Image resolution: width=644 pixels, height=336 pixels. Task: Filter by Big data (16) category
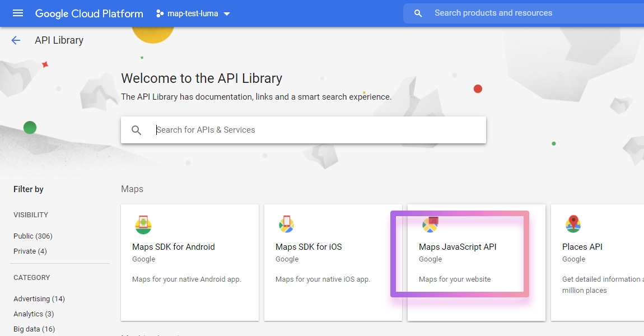coord(34,329)
